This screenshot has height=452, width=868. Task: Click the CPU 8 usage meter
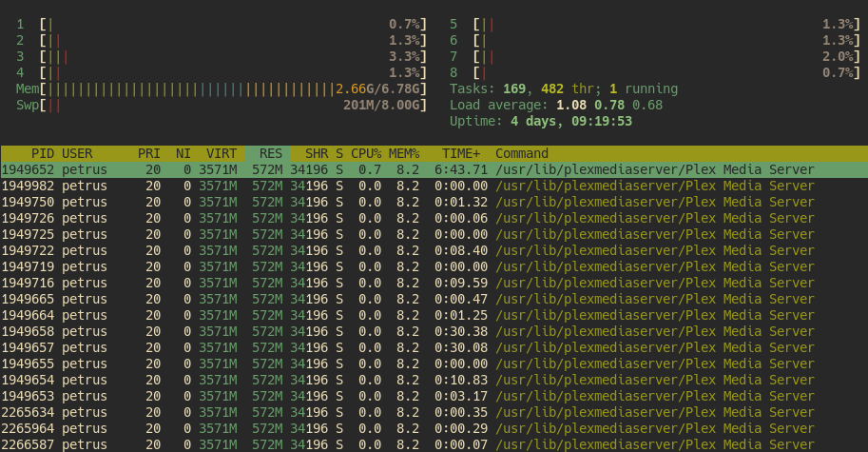click(655, 72)
